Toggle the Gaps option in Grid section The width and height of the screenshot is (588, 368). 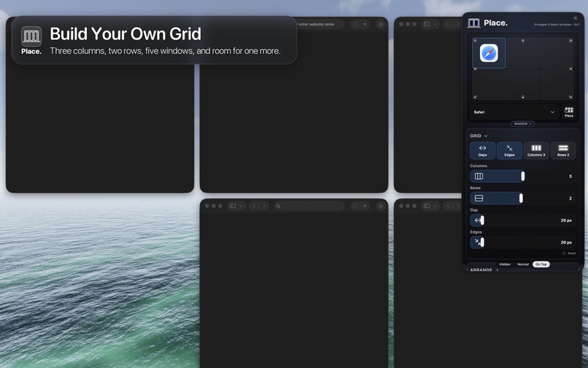coord(483,150)
